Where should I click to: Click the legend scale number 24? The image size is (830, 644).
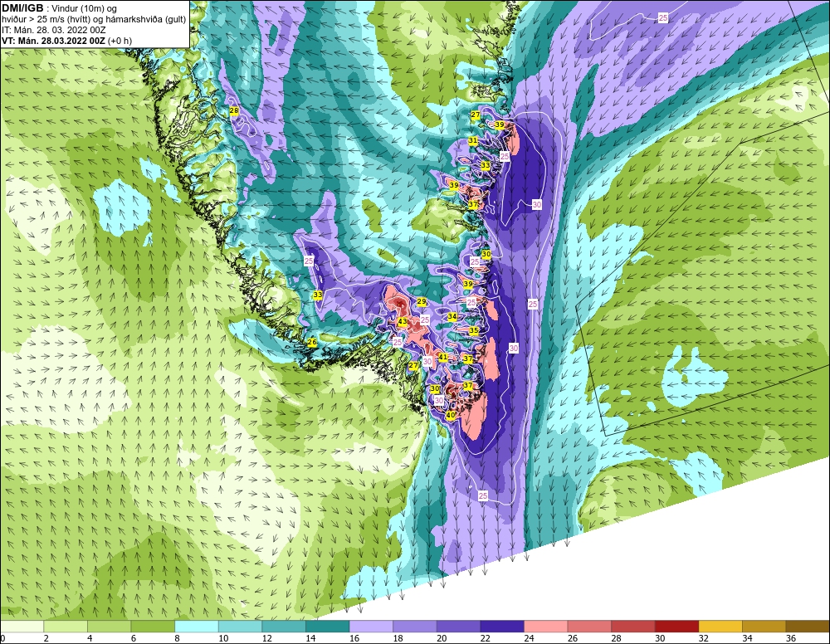click(529, 639)
